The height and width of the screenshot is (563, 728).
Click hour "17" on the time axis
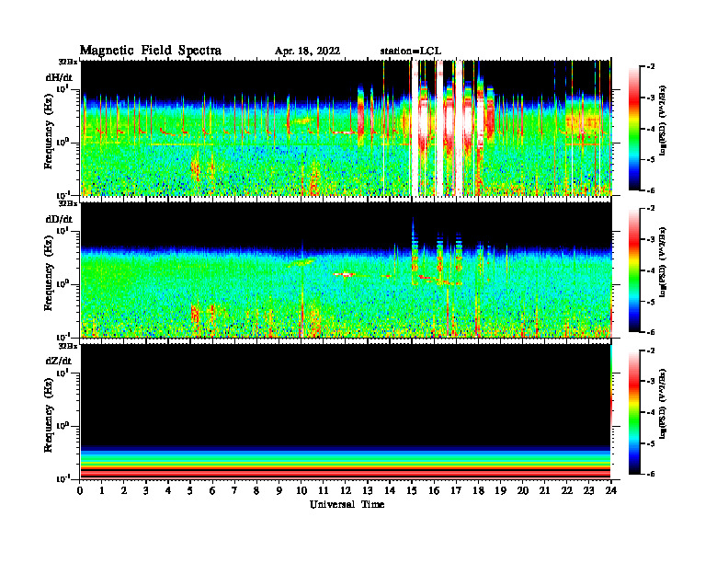tap(457, 490)
